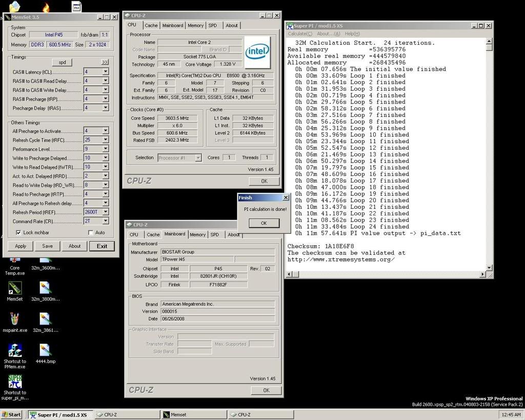
Task: Click the Super PI title bar icon
Action: (290, 26)
